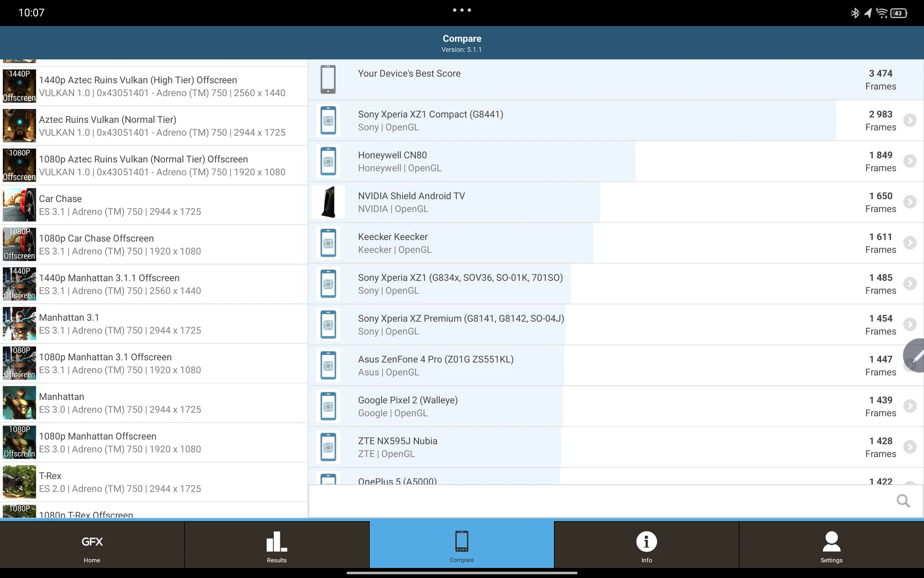Choose 'Car Chase' test title

(60, 198)
